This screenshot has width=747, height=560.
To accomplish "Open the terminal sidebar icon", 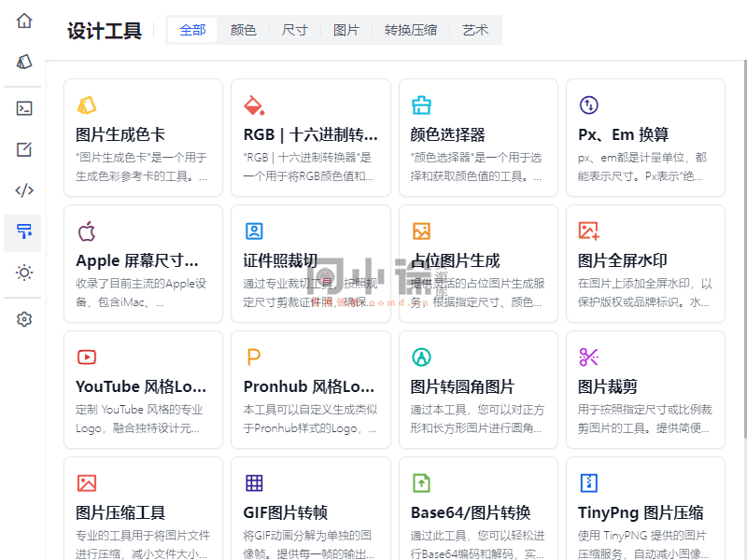I will pos(24,108).
